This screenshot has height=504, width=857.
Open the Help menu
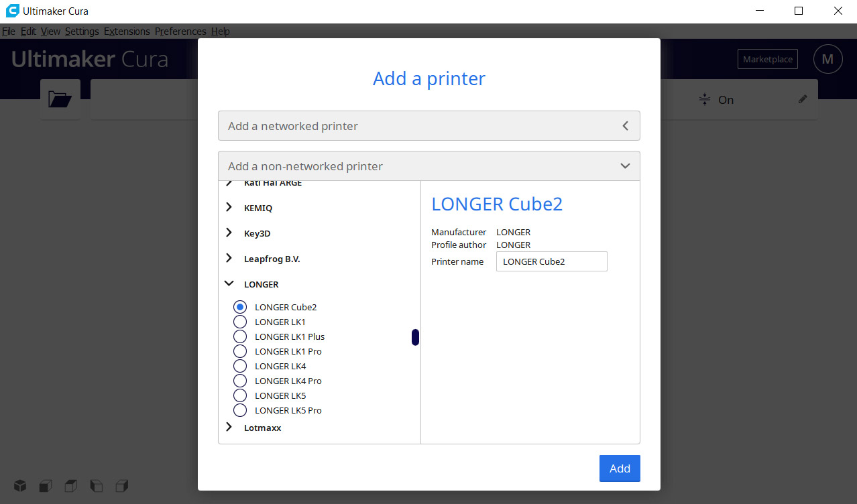pos(220,31)
